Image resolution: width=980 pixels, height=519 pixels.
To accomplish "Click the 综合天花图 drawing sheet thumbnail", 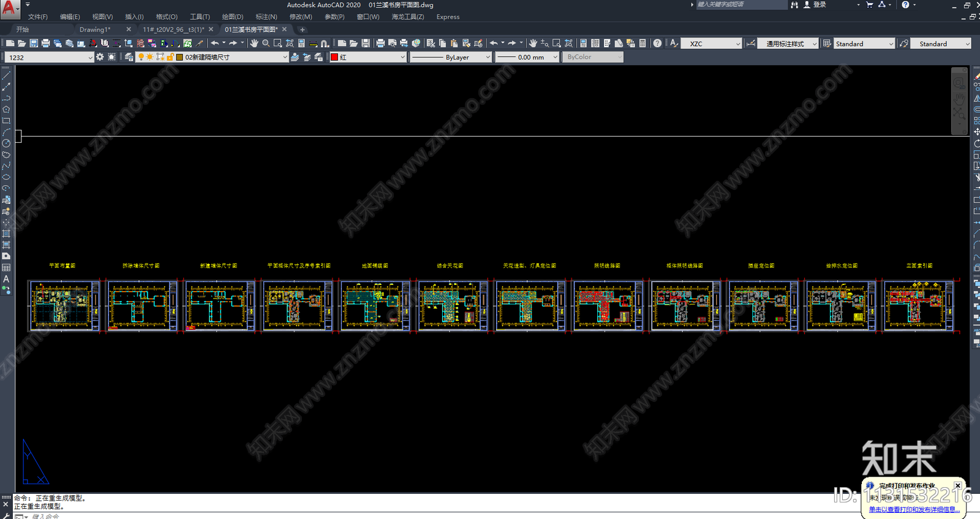I will [452, 306].
